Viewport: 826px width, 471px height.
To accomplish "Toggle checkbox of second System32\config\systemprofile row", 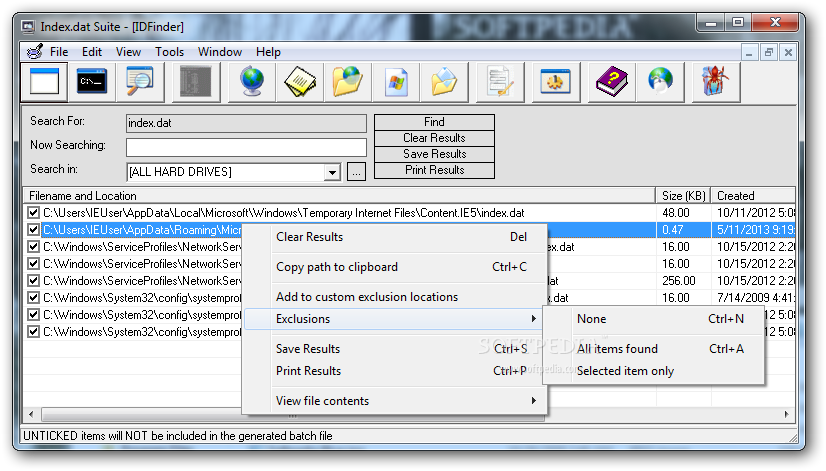I will pos(33,315).
